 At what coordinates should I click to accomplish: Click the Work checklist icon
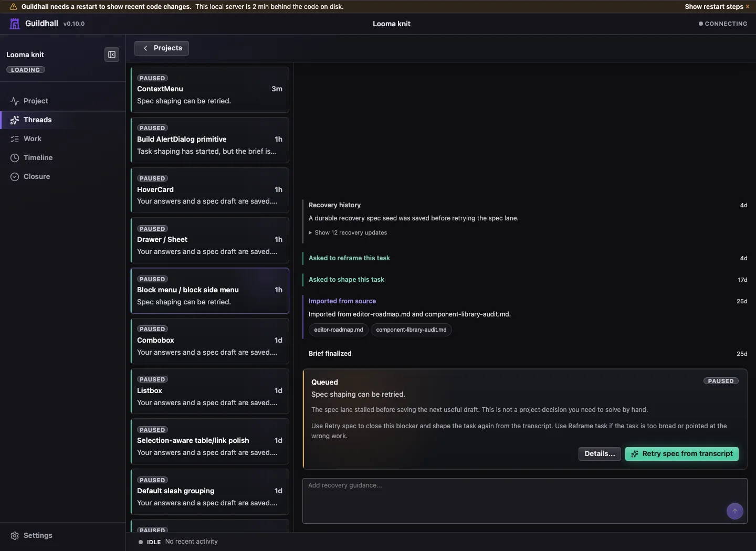pyautogui.click(x=15, y=139)
